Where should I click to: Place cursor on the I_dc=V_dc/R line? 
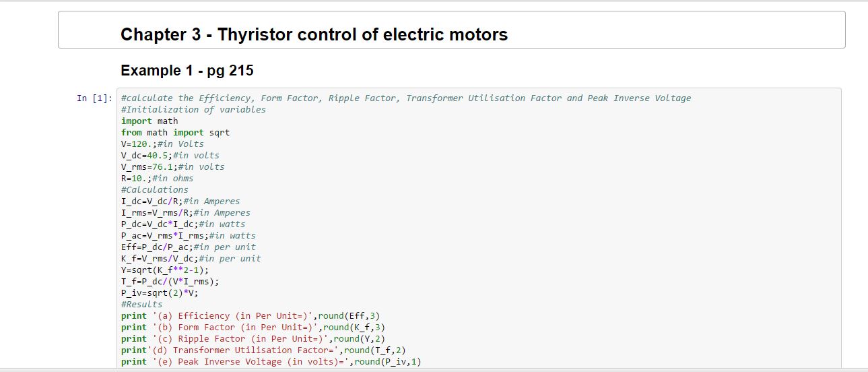(x=180, y=201)
